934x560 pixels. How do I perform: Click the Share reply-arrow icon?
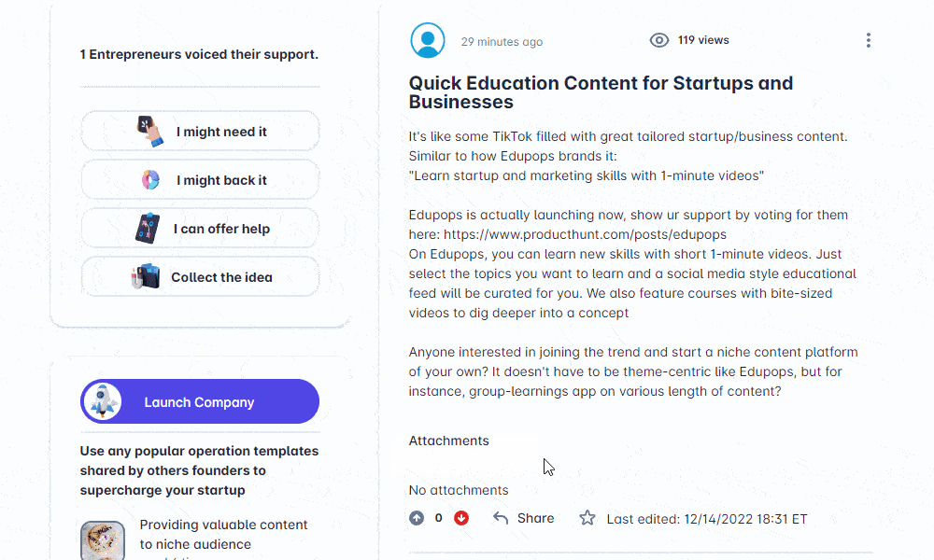pos(501,518)
